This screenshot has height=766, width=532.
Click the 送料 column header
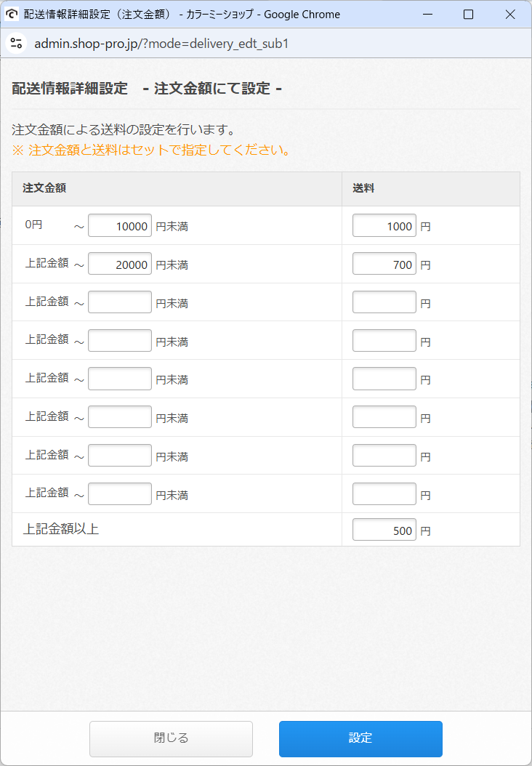(x=362, y=189)
